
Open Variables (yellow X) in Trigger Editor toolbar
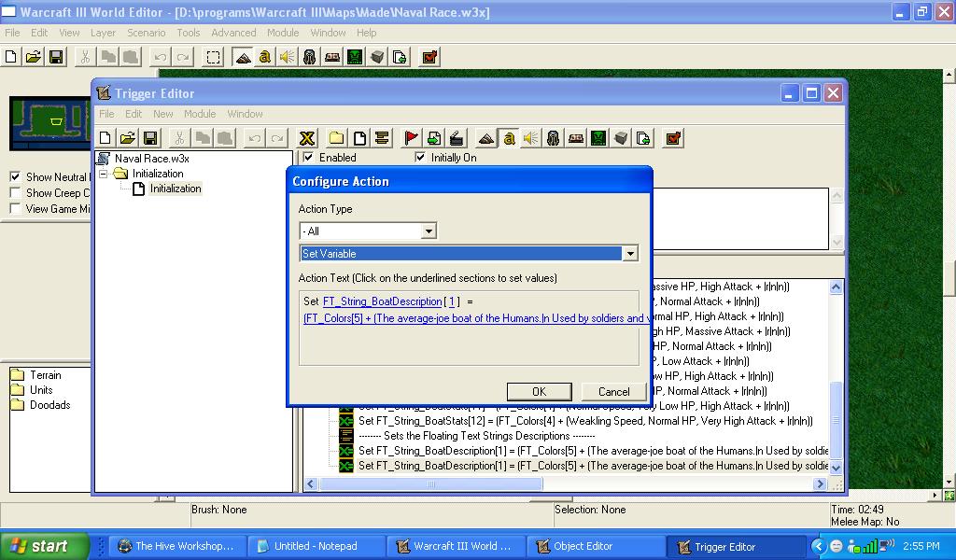[306, 138]
